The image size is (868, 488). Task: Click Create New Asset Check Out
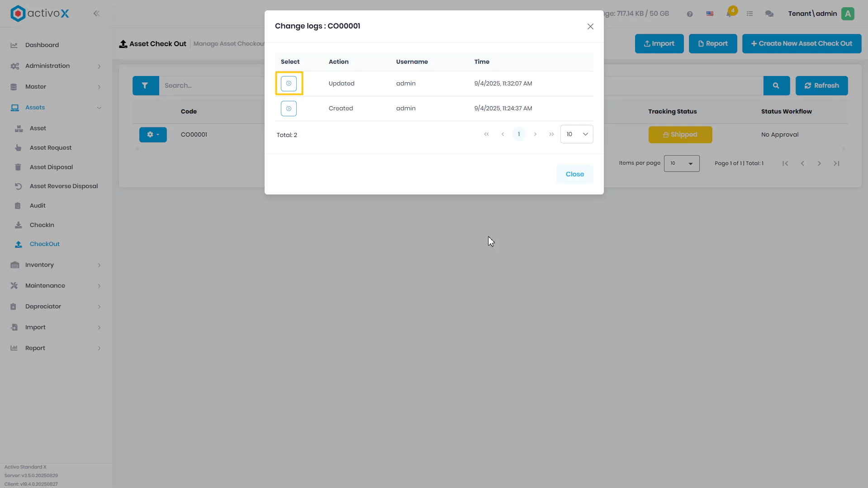point(802,44)
